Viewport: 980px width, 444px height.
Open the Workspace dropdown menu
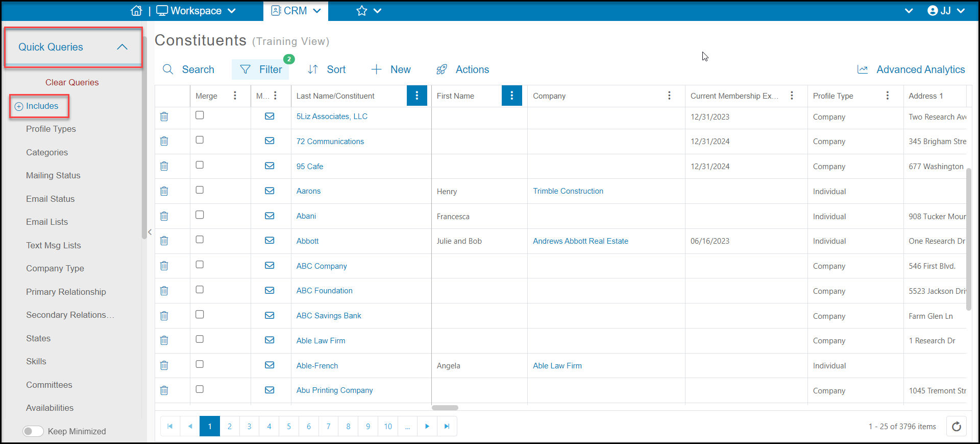click(196, 11)
